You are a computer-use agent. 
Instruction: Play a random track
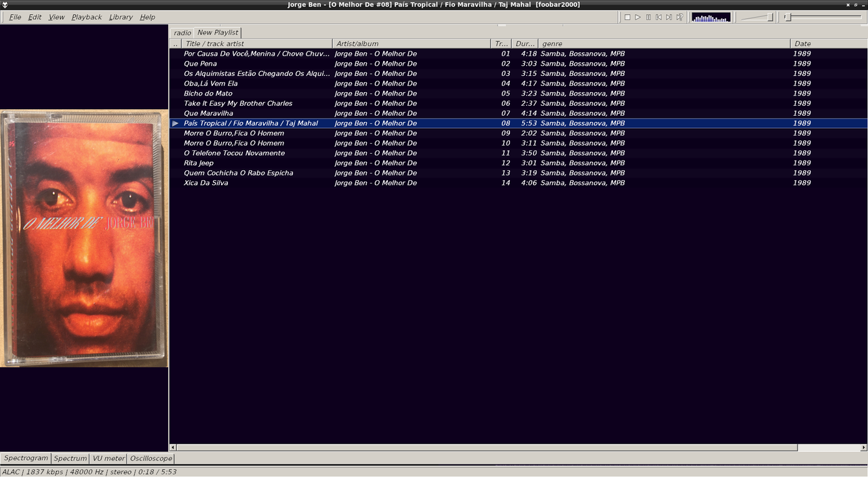679,17
